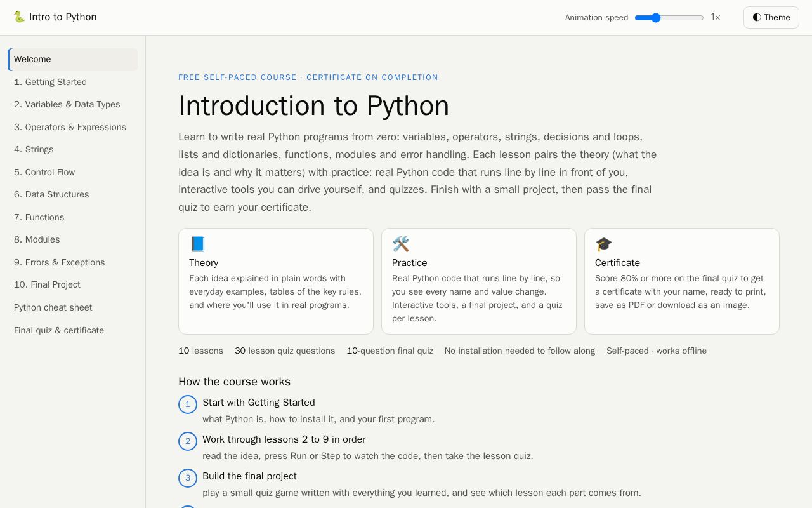The width and height of the screenshot is (812, 508).
Task: Click the step 2 circle icon
Action: (188, 441)
